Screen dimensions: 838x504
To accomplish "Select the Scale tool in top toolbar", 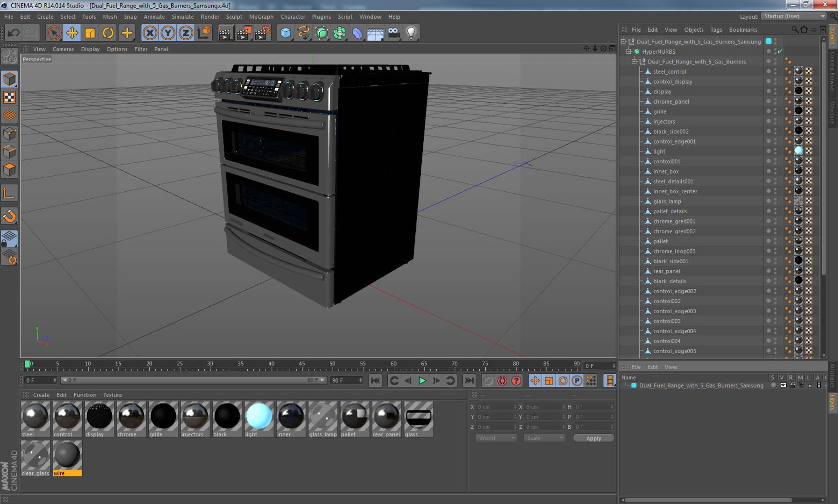I will click(x=90, y=33).
